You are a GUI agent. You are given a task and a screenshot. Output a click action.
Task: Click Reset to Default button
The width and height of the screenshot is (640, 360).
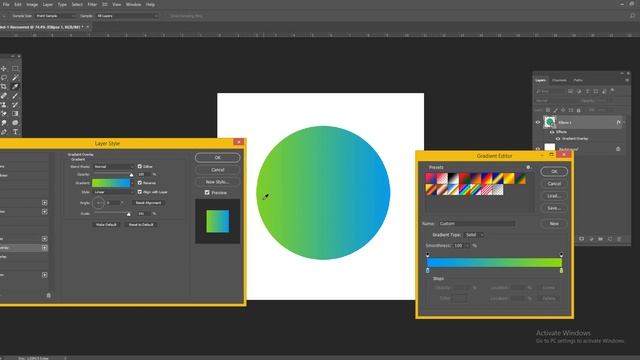coord(141,224)
